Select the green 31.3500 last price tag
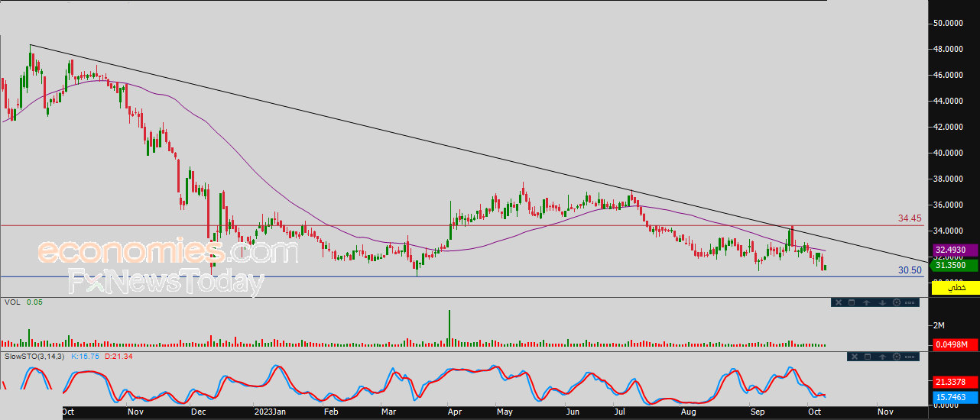The height and width of the screenshot is (420, 980). (955, 265)
